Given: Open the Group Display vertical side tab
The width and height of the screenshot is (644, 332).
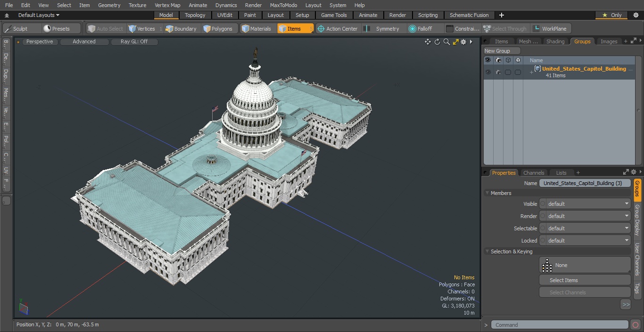Looking at the screenshot, I should tap(637, 220).
